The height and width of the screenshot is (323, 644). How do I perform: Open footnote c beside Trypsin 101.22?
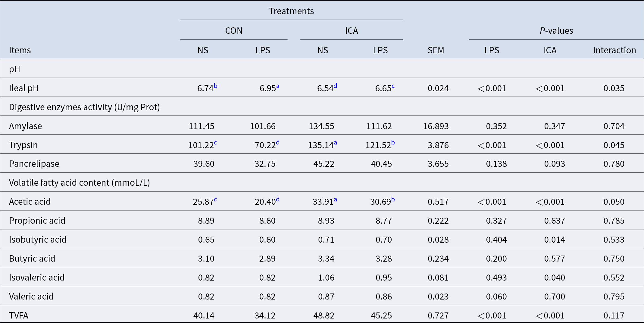[x=215, y=143]
